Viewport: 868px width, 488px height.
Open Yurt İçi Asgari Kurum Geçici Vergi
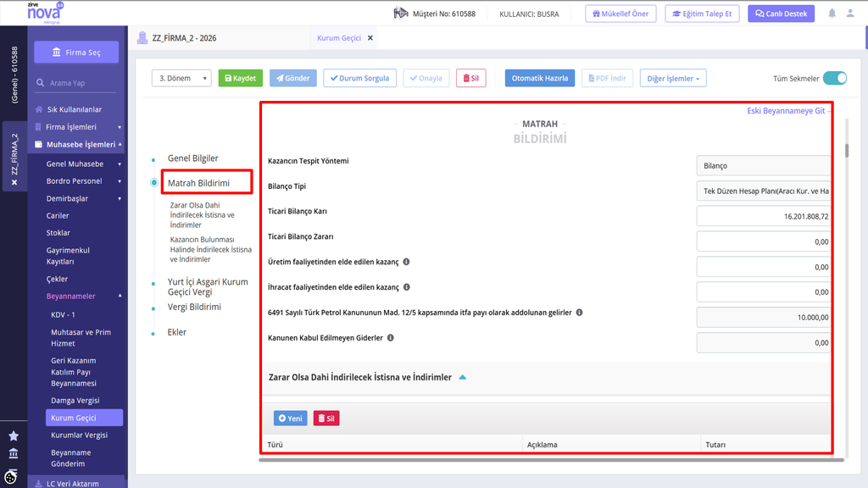click(x=208, y=286)
